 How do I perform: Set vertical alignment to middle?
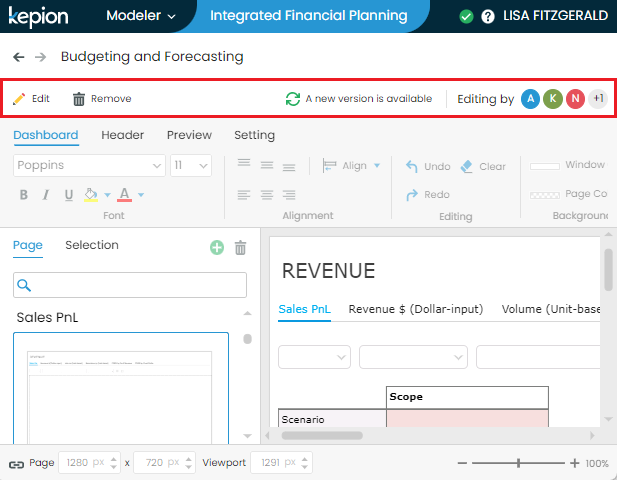pyautogui.click(x=267, y=165)
